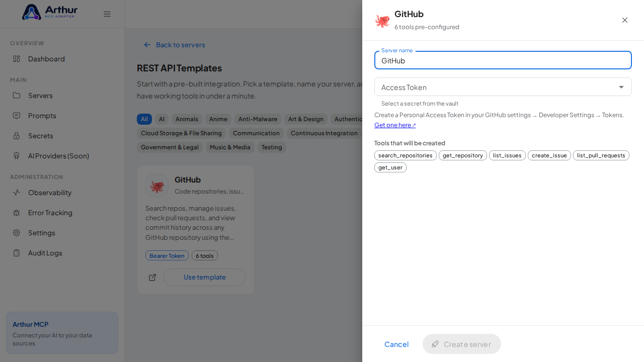Focus the Server name input field

click(503, 60)
